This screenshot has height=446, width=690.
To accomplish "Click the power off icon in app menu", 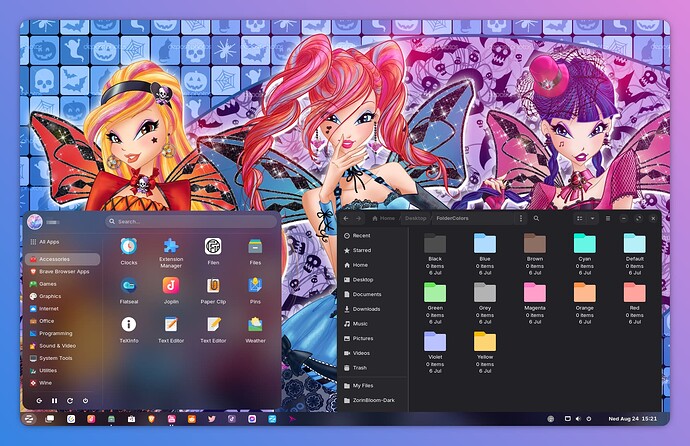I will coord(85,401).
